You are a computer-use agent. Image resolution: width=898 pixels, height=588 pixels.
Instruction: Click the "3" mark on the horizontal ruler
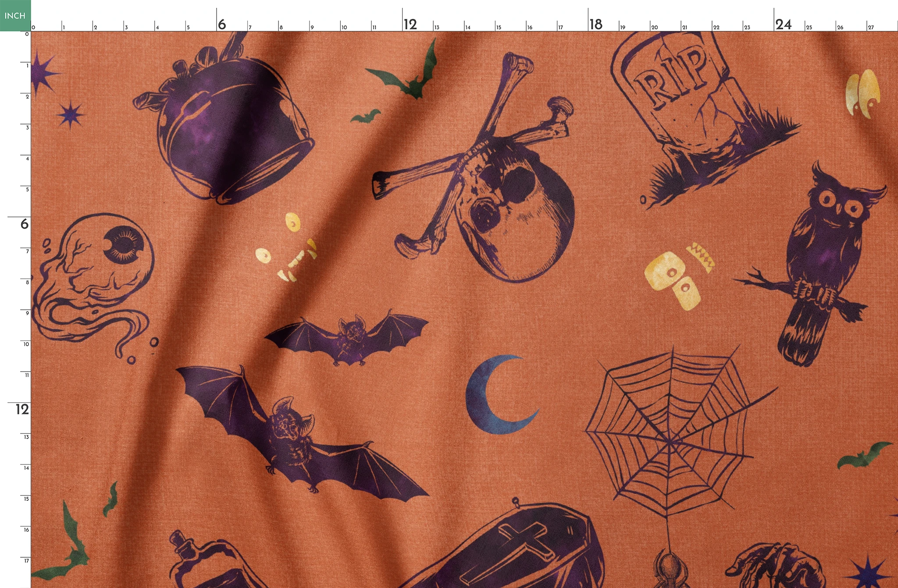coord(126,27)
